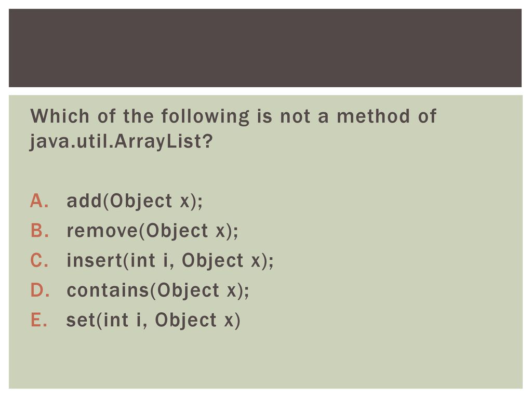Click the remove(Object x); option text
The image size is (532, 399).
pos(153,231)
